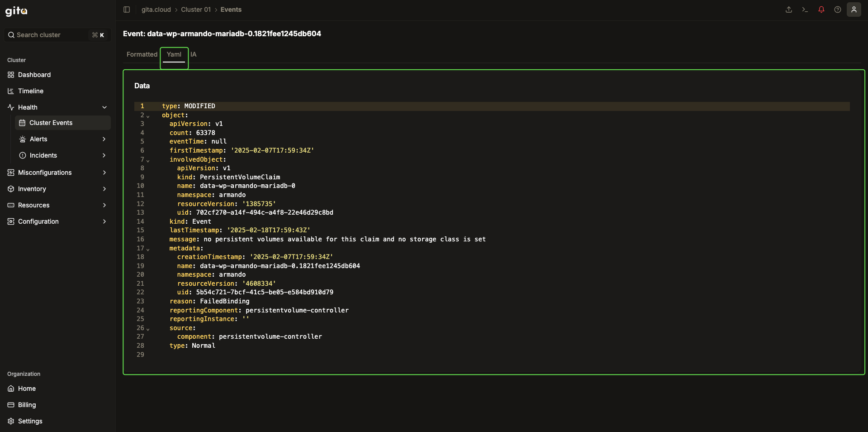
Task: Click uid 702cf270 line
Action: 255,212
